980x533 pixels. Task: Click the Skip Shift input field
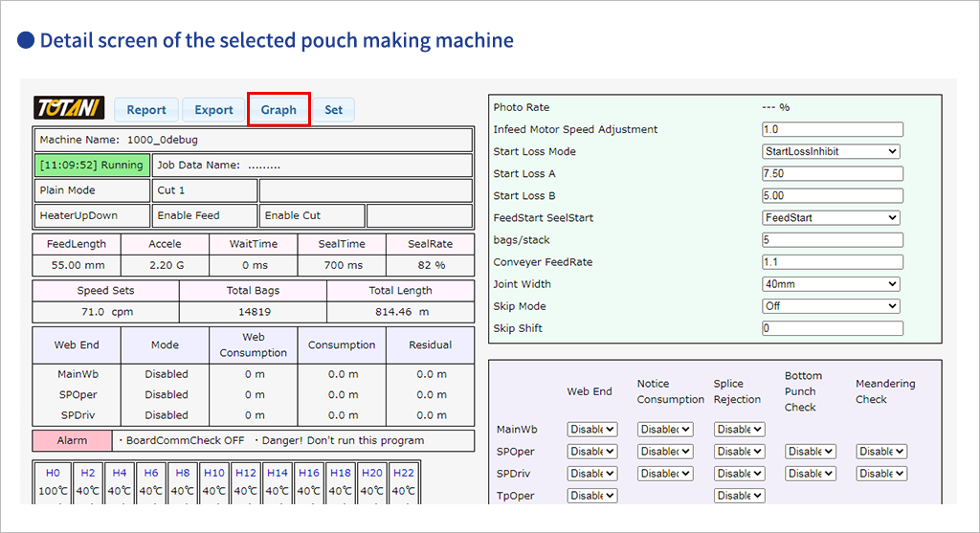(832, 328)
